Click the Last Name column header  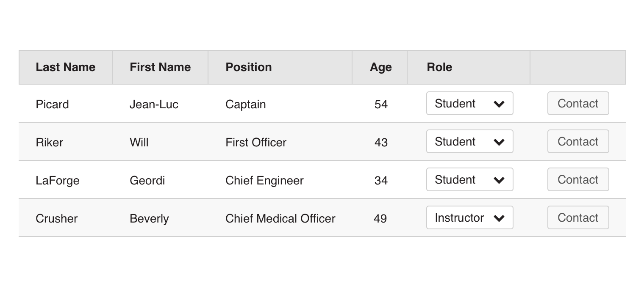[x=66, y=67]
